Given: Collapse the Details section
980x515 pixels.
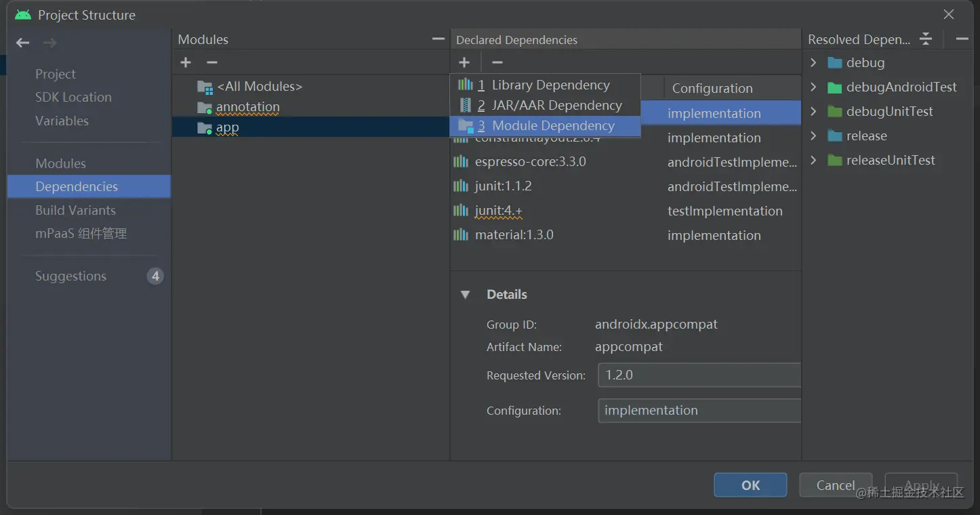Looking at the screenshot, I should (x=465, y=295).
